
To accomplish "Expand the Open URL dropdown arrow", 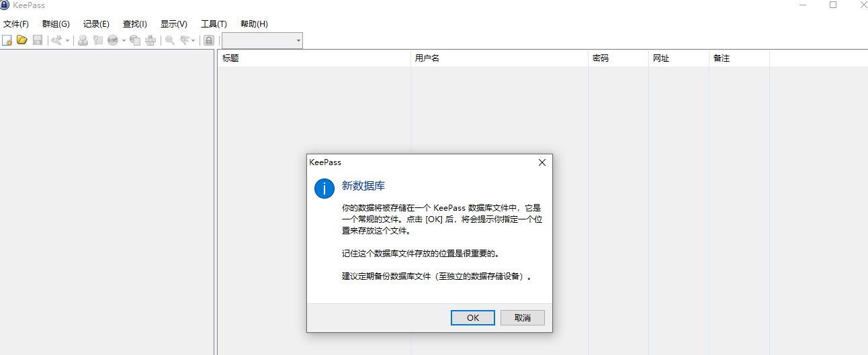I will 124,41.
